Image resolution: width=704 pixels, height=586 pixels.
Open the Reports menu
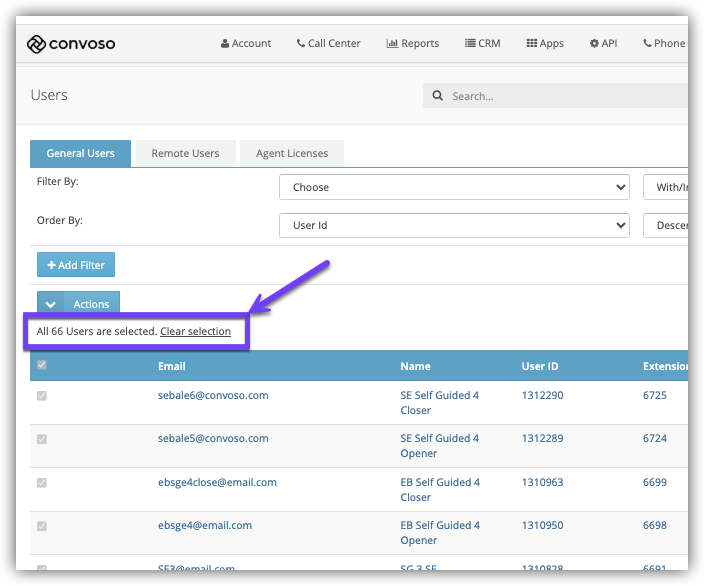pyautogui.click(x=413, y=44)
